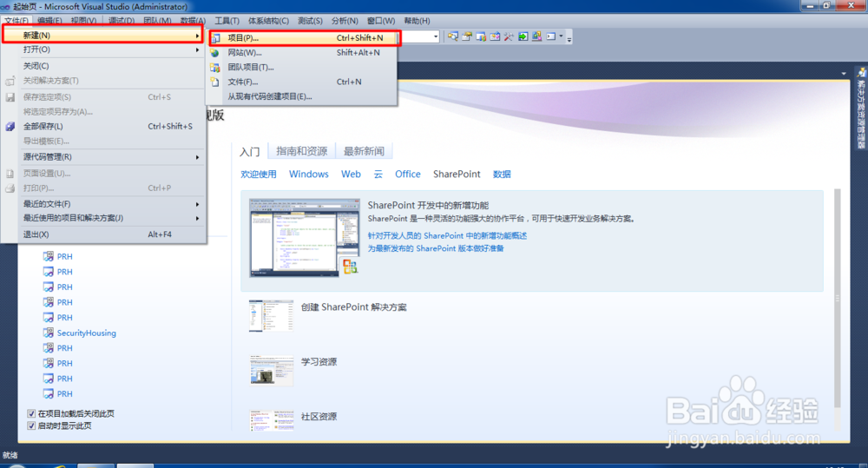The image size is (868, 468).
Task: Click the Web category link
Action: coord(351,174)
